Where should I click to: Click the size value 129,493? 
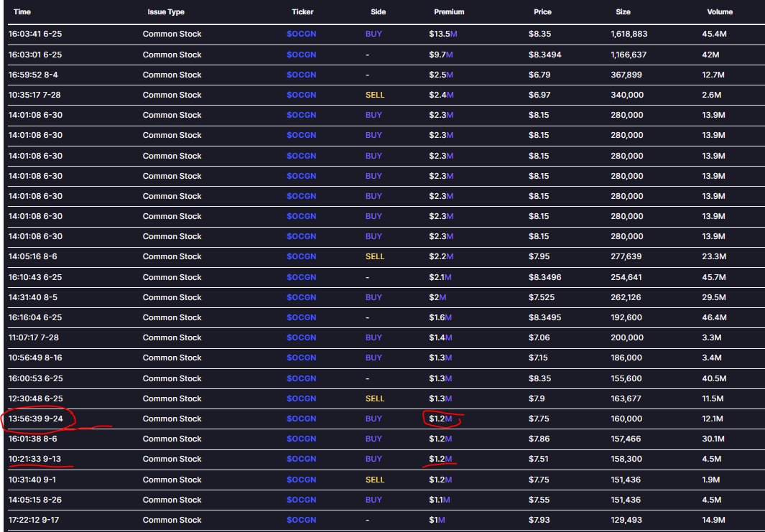coord(626,520)
